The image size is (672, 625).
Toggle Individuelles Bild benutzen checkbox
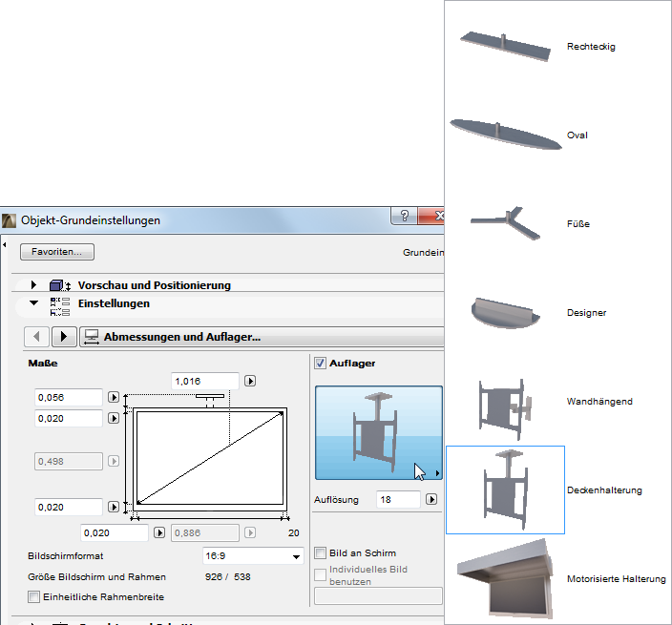(320, 574)
